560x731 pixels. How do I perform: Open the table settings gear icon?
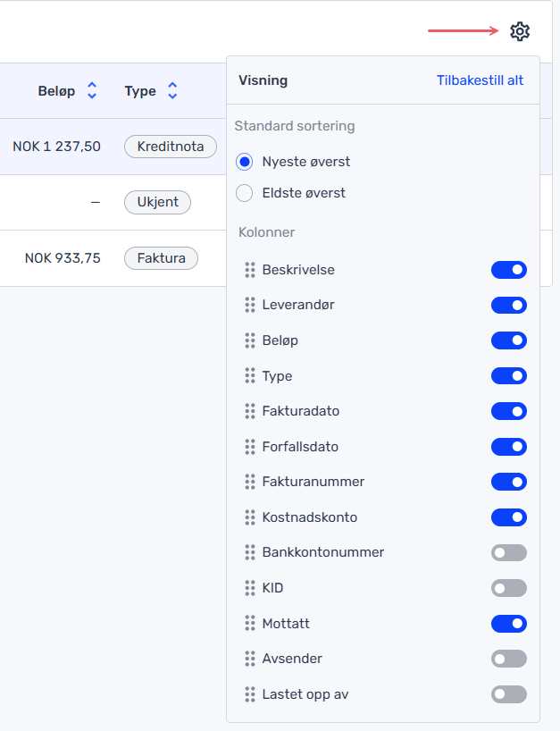click(520, 31)
